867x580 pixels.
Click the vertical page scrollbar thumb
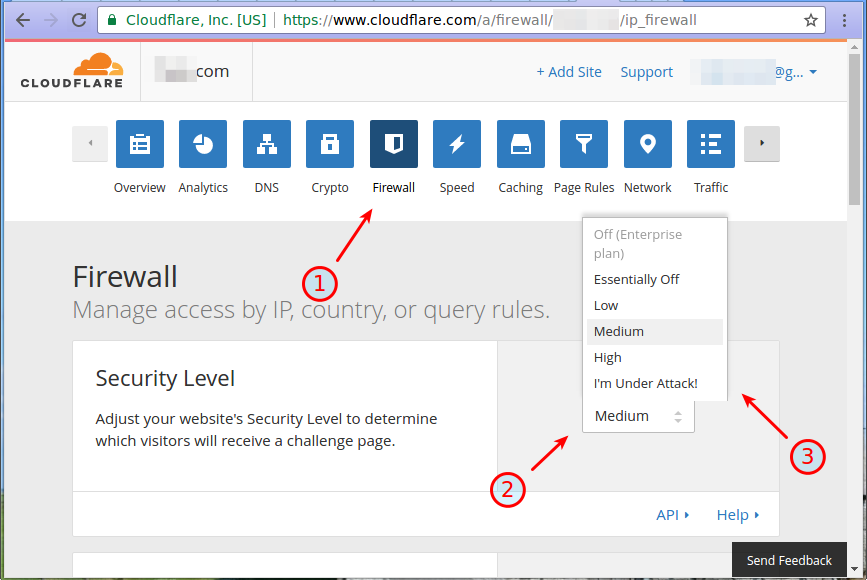coord(854,130)
